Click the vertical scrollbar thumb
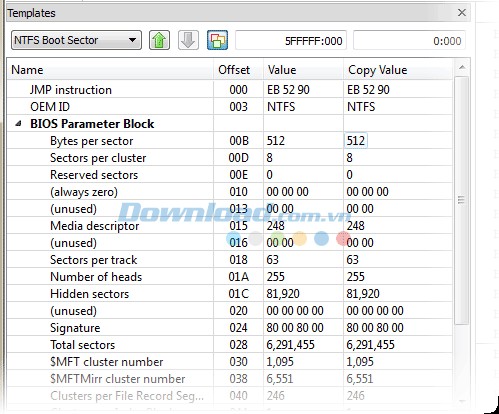This screenshot has width=499, height=414. (461, 200)
